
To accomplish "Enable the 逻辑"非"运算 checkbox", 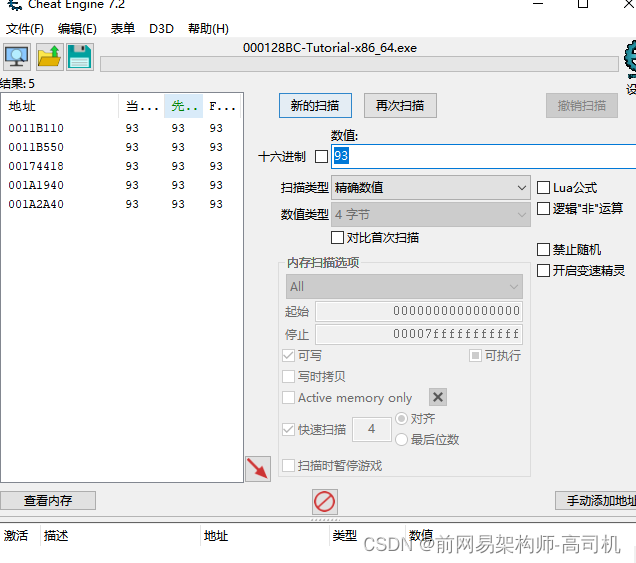I will [x=543, y=208].
